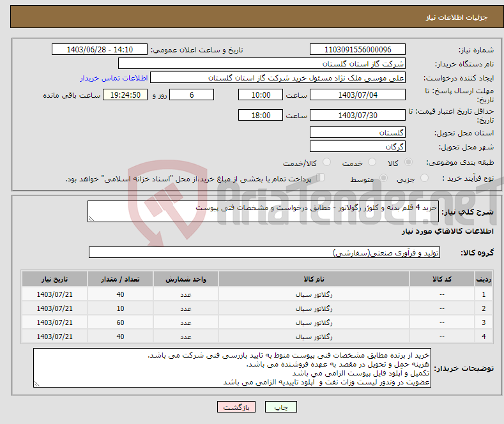Click the ردیف column header

(x=484, y=279)
